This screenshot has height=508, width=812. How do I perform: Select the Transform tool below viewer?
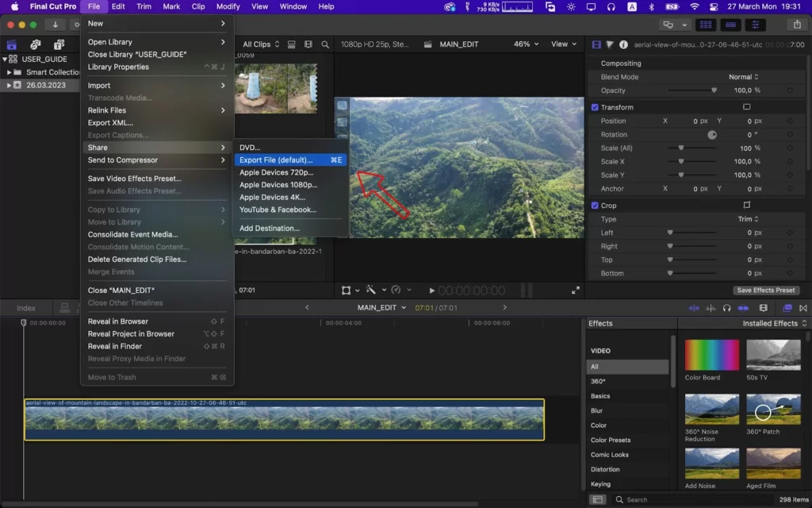(346, 291)
